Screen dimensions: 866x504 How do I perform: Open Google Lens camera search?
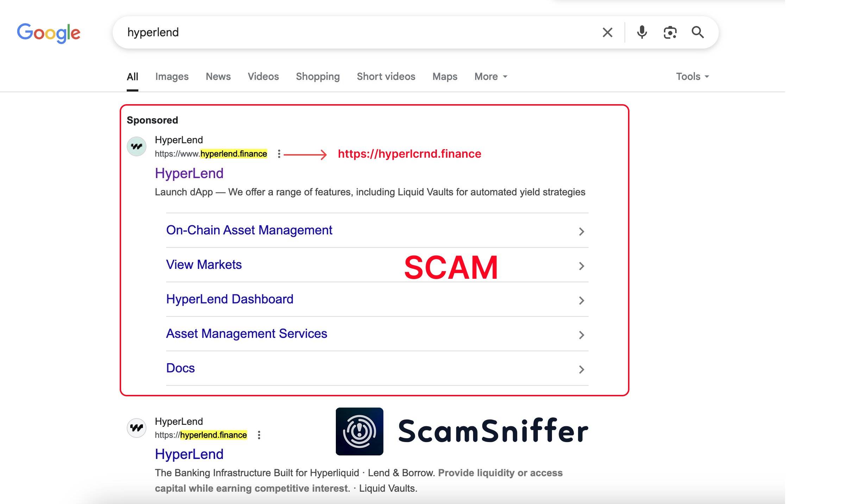pyautogui.click(x=670, y=32)
